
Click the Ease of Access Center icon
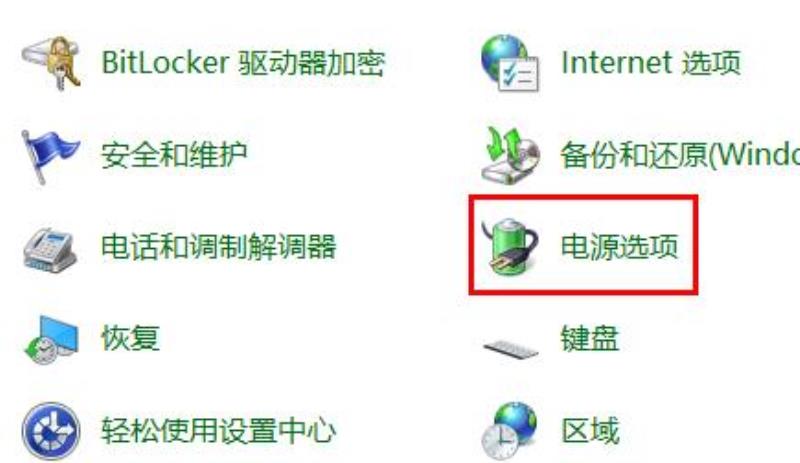point(51,431)
